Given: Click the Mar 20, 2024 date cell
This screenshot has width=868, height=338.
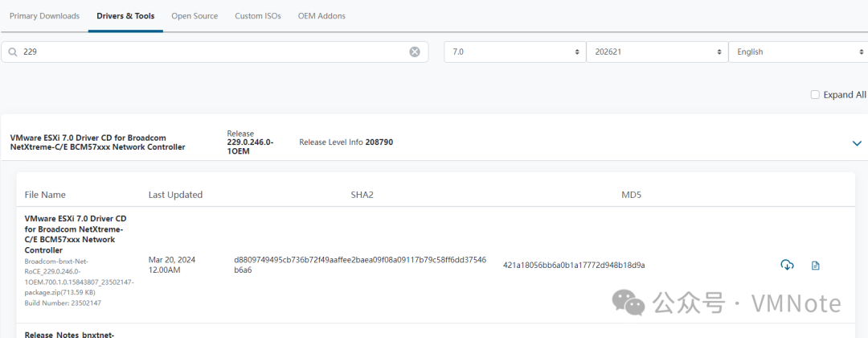Looking at the screenshot, I should [172, 264].
